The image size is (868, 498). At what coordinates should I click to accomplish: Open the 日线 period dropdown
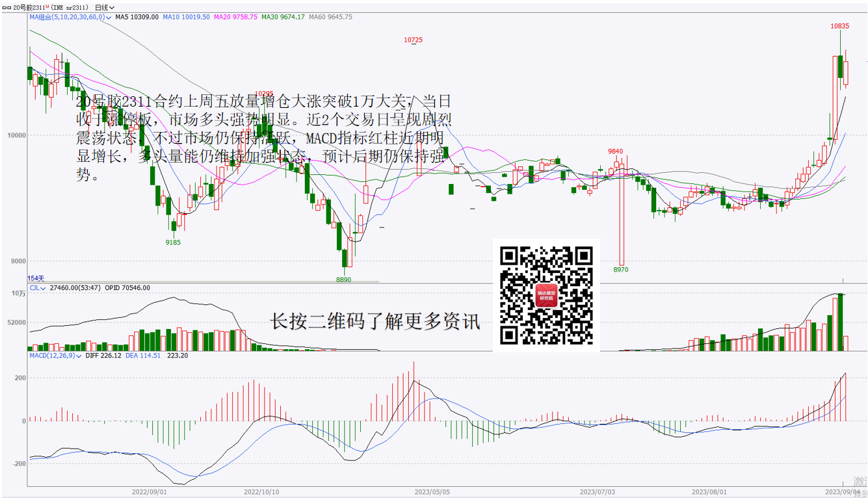click(105, 8)
